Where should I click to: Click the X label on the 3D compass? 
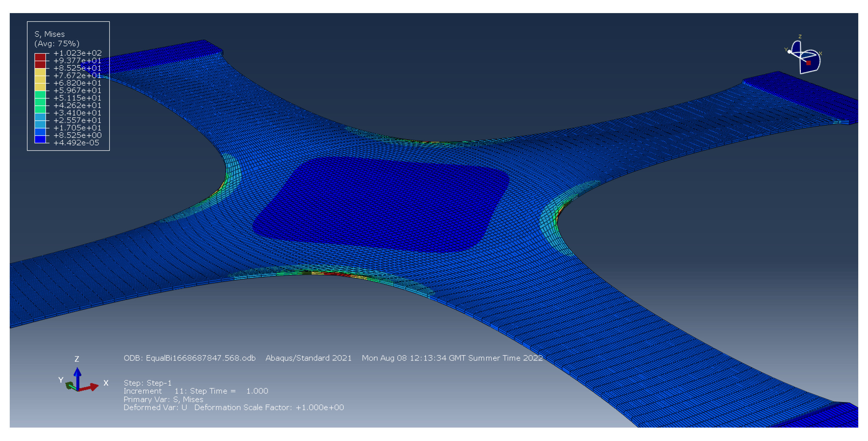pyautogui.click(x=821, y=53)
